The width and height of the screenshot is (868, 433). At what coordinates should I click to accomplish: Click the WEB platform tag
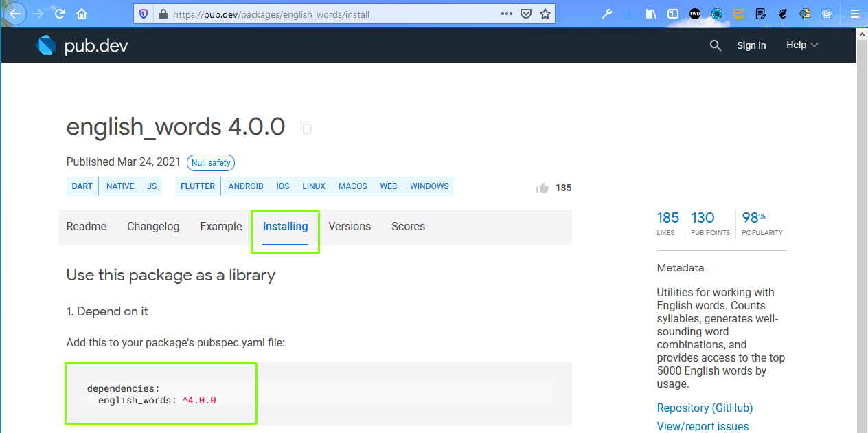pos(389,186)
